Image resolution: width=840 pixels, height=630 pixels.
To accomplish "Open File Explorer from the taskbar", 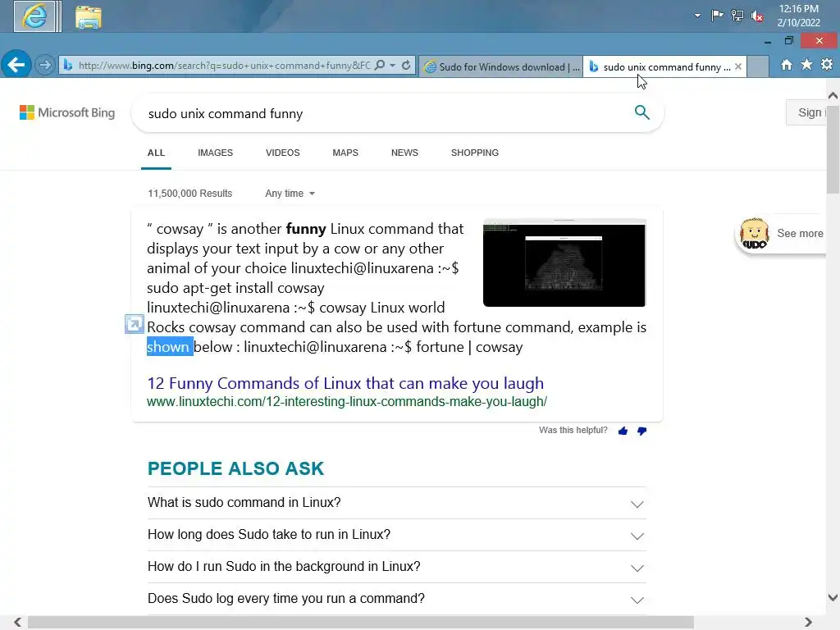I will (x=89, y=17).
